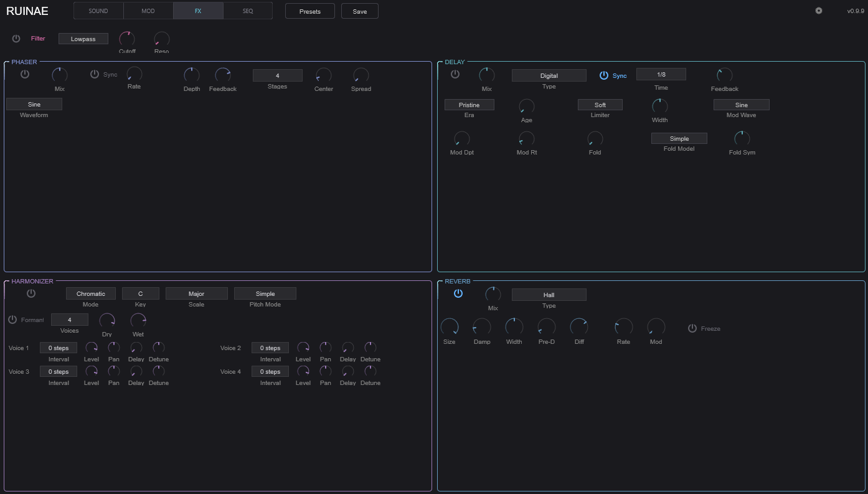Open the settings gear icon

[x=818, y=11]
